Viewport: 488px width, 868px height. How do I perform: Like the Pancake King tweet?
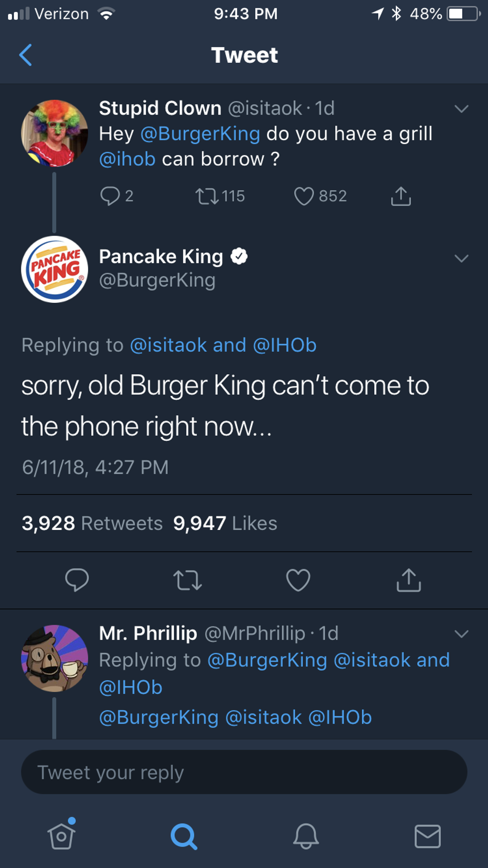(298, 580)
